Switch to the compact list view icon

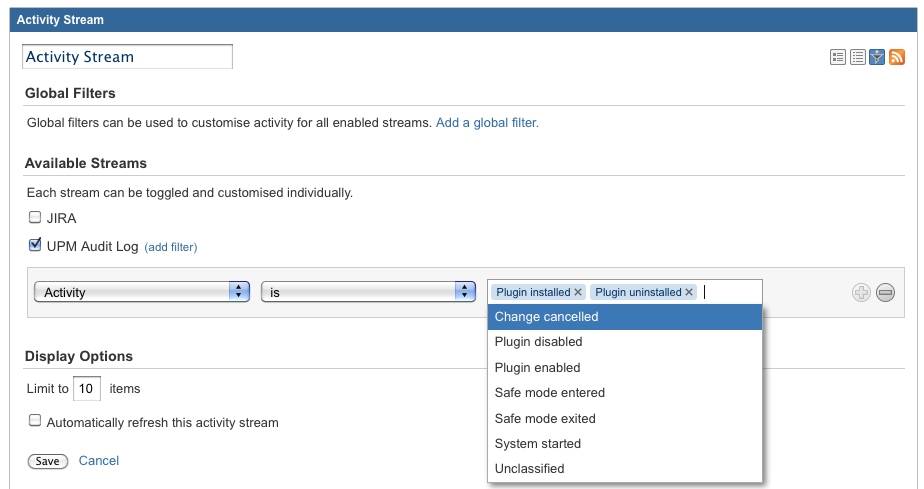858,57
